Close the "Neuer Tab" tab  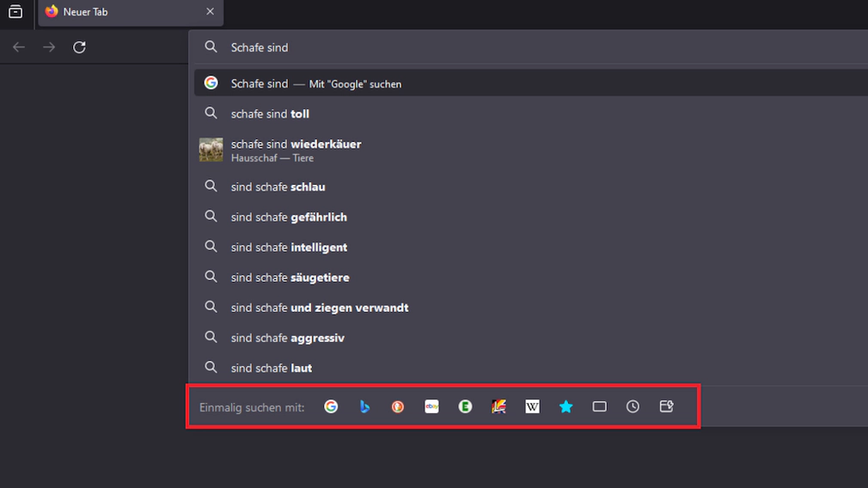(x=210, y=12)
